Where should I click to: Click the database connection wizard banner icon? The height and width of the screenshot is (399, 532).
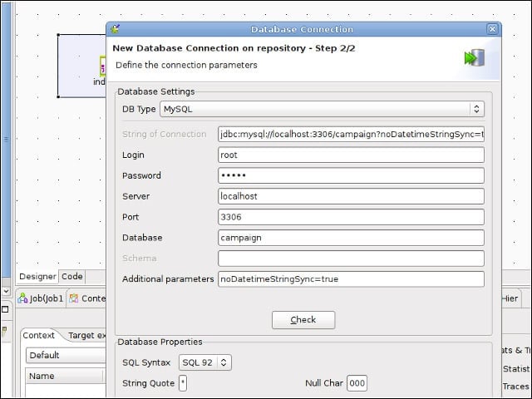[x=475, y=57]
